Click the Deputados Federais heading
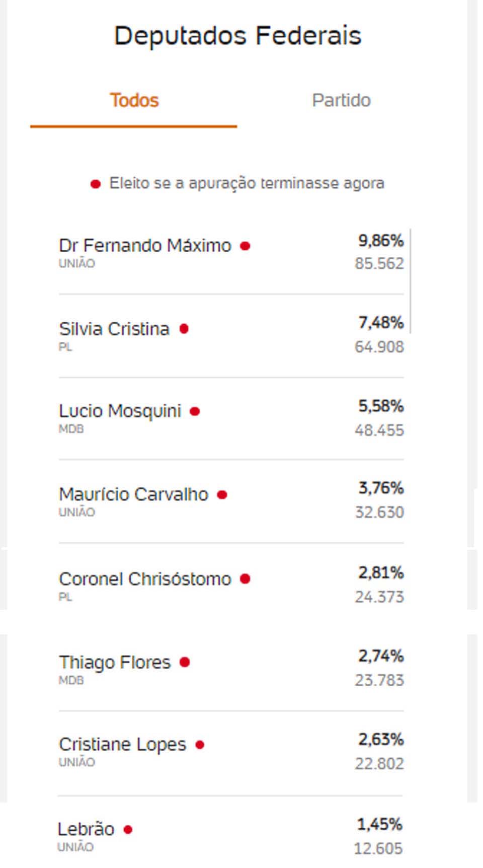Viewport: 483px width, 868px height. coord(238,36)
